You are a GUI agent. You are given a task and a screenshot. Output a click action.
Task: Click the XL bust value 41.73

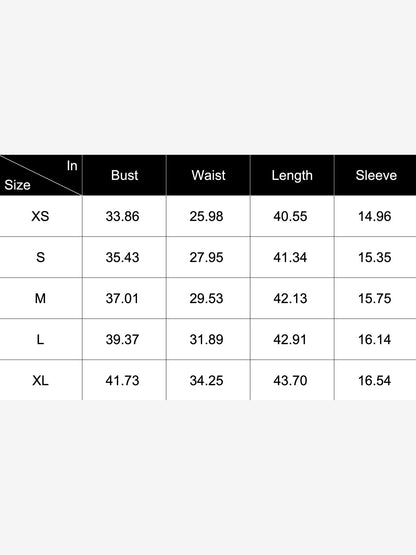point(122,381)
